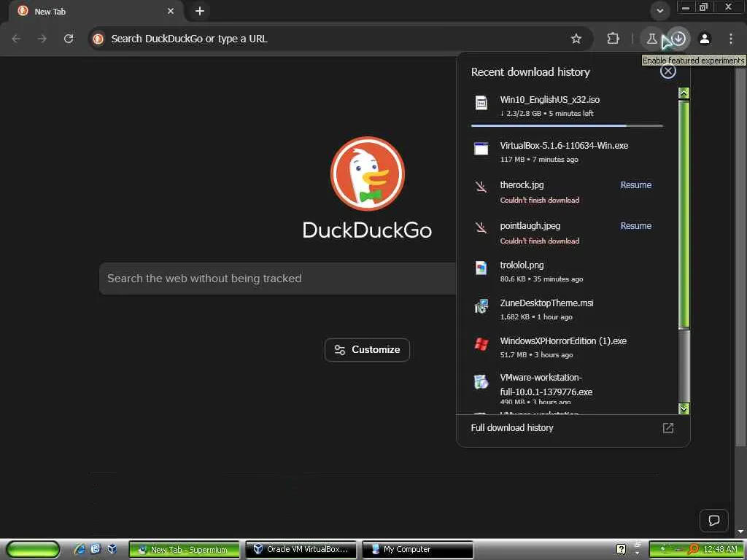Image resolution: width=747 pixels, height=560 pixels.
Task: Switch to New Tab - Supermium taskbar button
Action: pos(185,550)
